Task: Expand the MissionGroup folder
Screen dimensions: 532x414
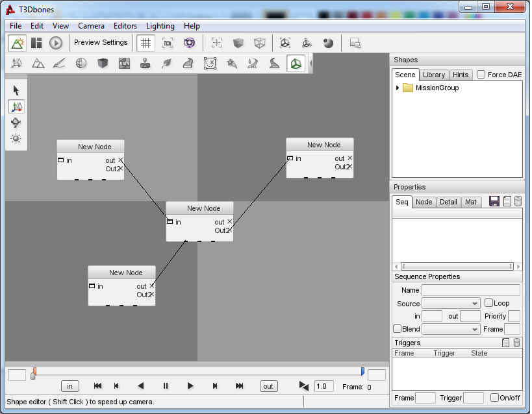Action: point(398,88)
